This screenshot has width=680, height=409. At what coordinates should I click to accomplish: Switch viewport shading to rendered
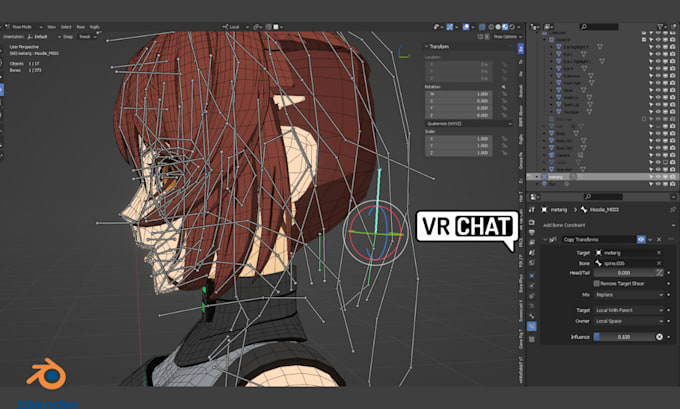click(512, 27)
